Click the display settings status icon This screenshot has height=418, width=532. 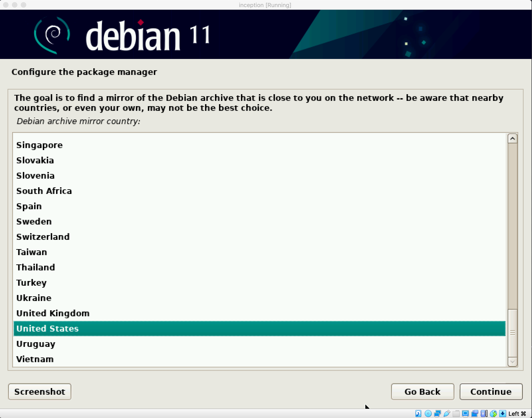tap(465, 414)
